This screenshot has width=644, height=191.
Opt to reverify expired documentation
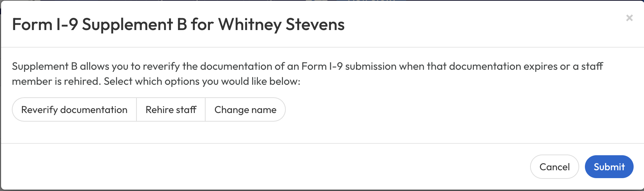pyautogui.click(x=74, y=110)
